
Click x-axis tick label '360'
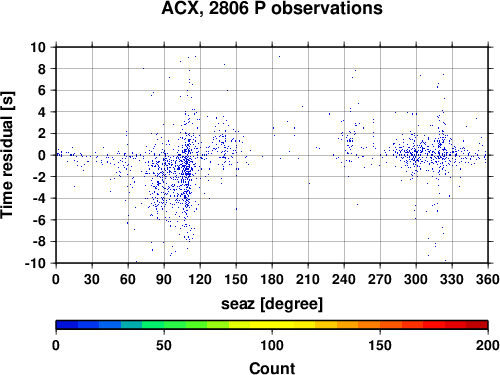[x=488, y=279]
